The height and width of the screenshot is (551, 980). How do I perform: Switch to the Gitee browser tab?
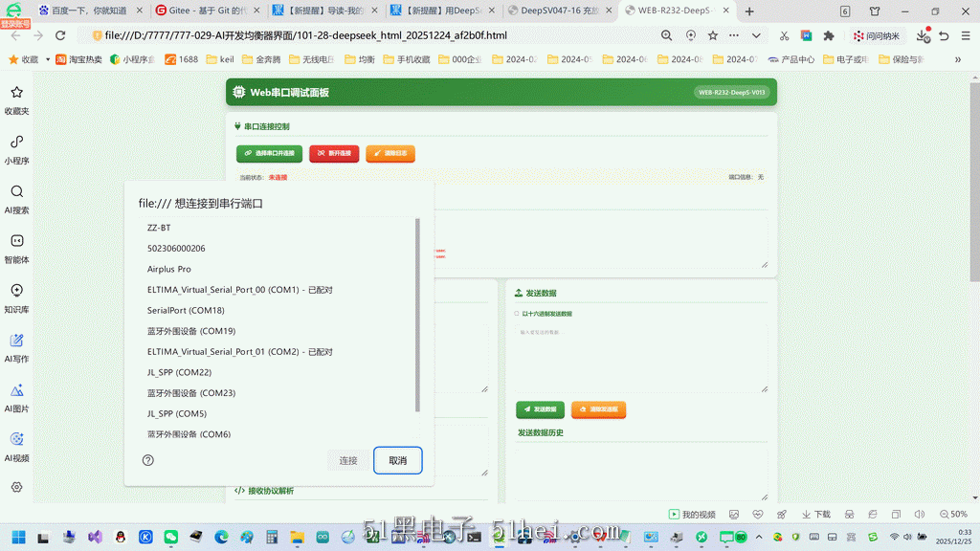tap(202, 10)
